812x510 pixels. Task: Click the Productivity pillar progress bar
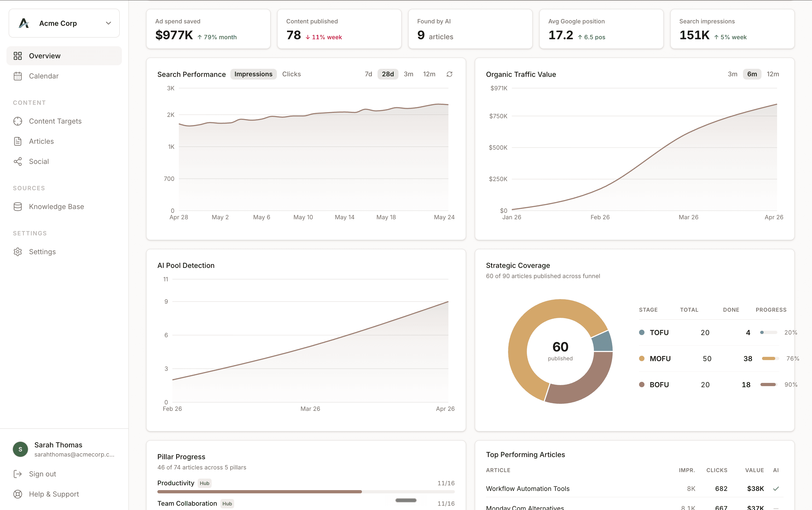pos(306,492)
